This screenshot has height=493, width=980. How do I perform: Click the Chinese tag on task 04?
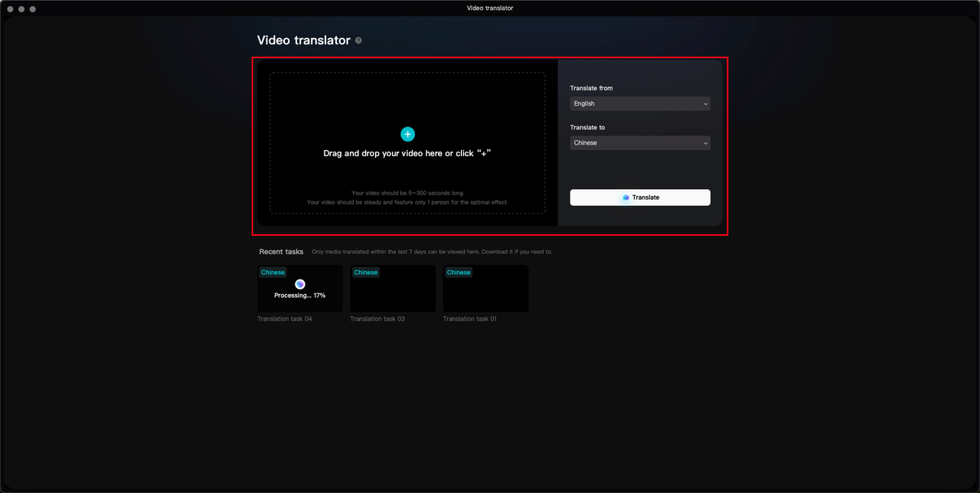point(273,273)
